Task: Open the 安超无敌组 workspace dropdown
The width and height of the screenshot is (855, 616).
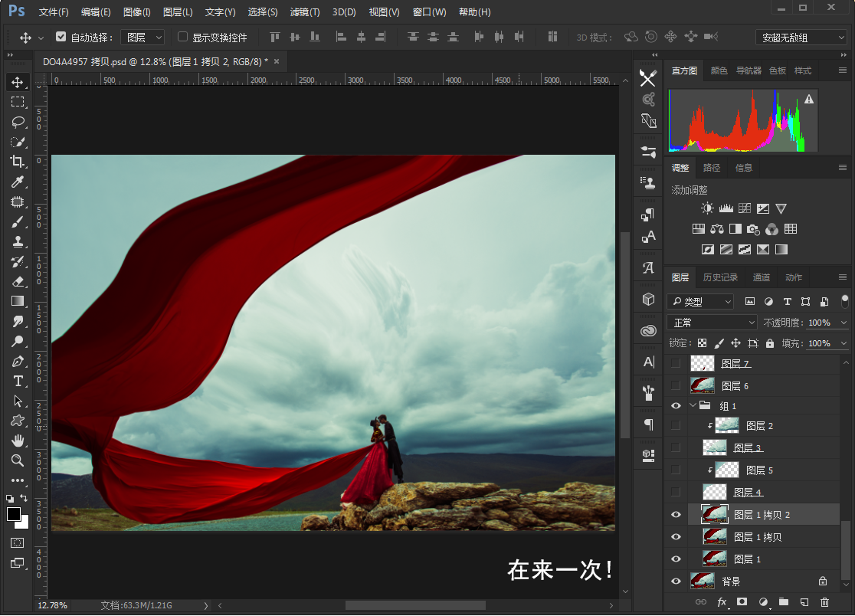Action: 801,38
